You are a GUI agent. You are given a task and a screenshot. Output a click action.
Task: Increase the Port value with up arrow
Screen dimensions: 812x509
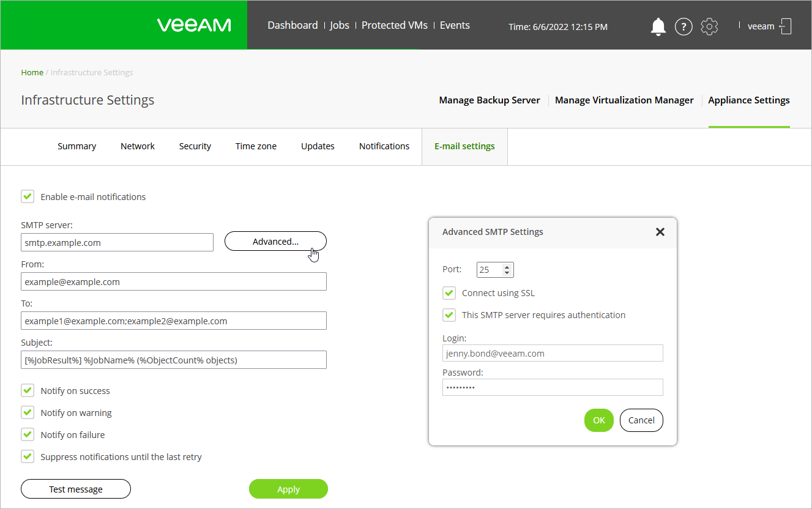[x=507, y=266]
